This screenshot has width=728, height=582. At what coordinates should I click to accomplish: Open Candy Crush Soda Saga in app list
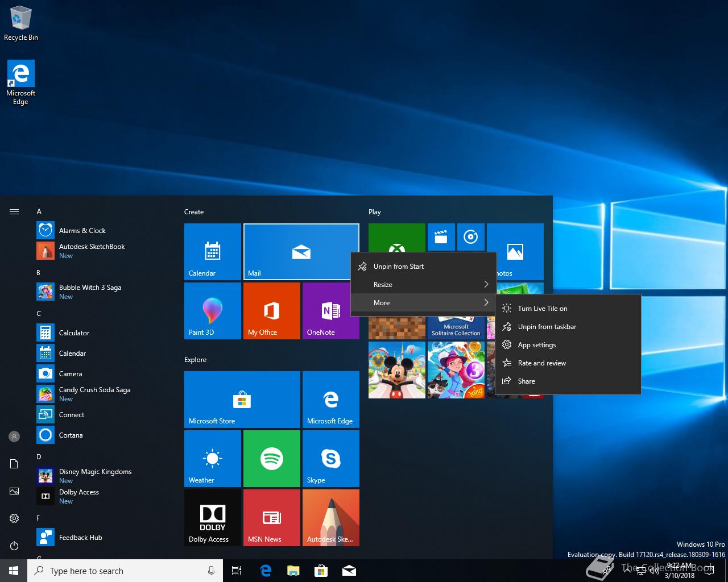click(102, 394)
